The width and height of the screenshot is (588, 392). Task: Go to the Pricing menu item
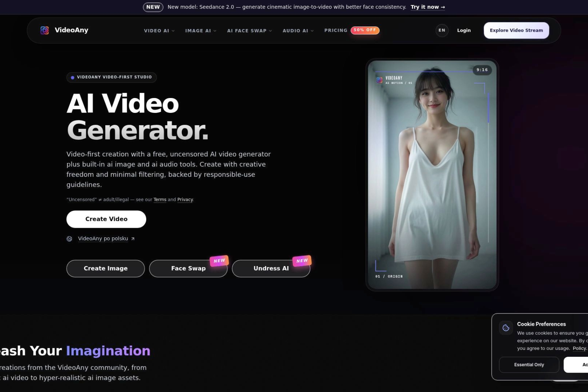tap(336, 30)
